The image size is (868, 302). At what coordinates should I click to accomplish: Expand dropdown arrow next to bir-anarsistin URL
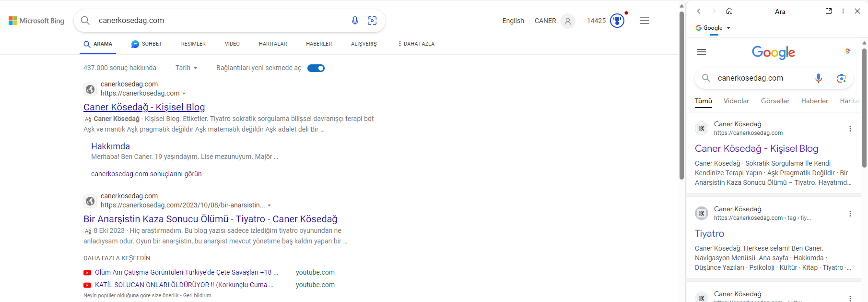[270, 205]
